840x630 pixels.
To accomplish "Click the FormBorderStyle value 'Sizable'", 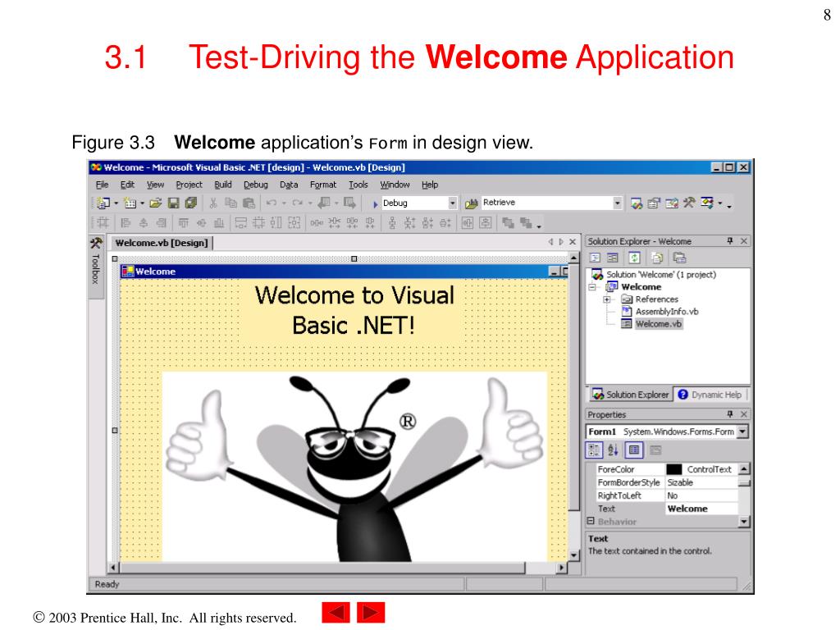I will (x=702, y=482).
